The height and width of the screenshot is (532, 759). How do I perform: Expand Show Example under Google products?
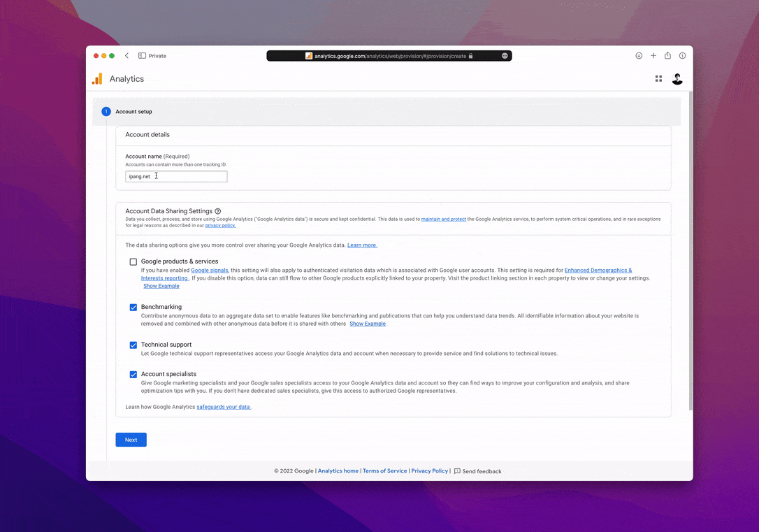[161, 286]
